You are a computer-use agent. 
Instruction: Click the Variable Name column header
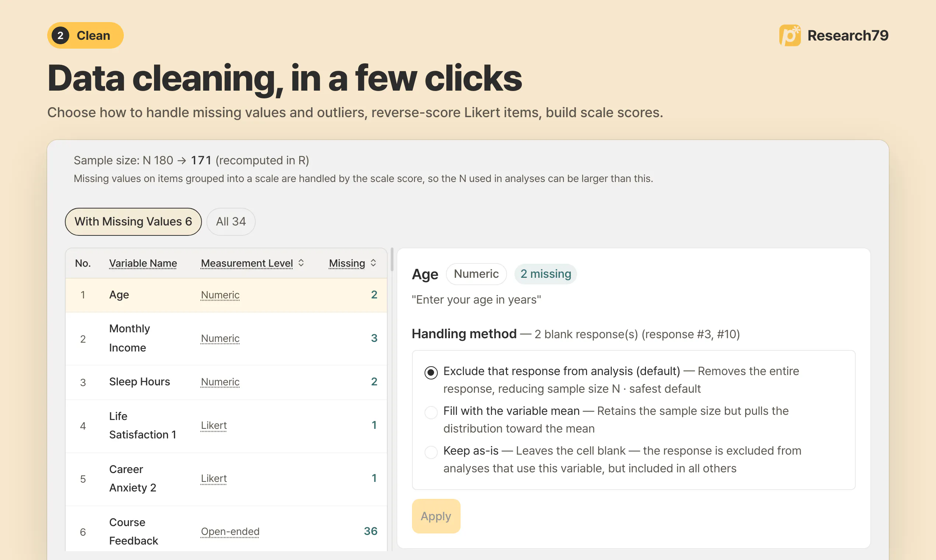pyautogui.click(x=143, y=263)
